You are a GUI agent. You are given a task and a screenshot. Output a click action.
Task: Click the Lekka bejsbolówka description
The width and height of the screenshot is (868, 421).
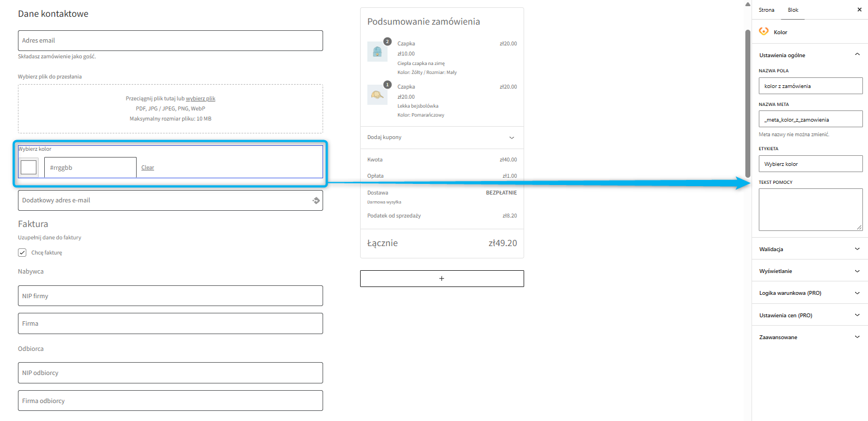[x=418, y=106]
